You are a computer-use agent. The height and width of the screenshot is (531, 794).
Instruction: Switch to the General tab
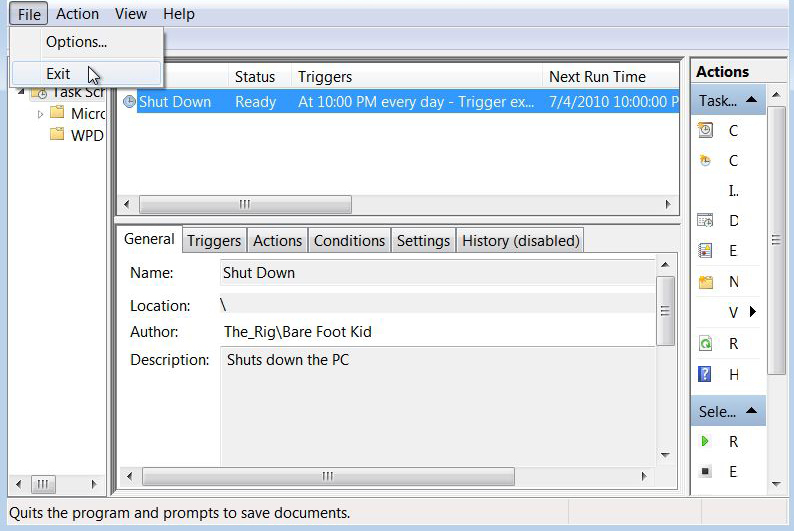[x=149, y=239]
